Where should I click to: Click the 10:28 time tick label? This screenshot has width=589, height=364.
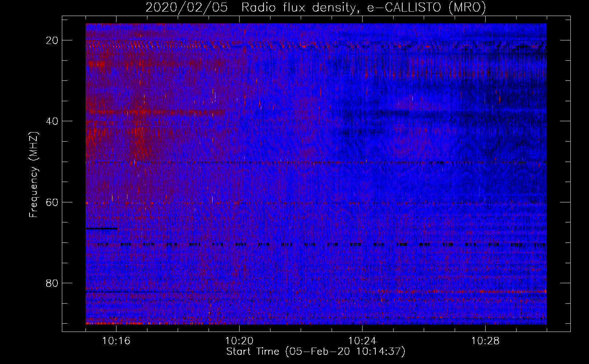point(485,341)
